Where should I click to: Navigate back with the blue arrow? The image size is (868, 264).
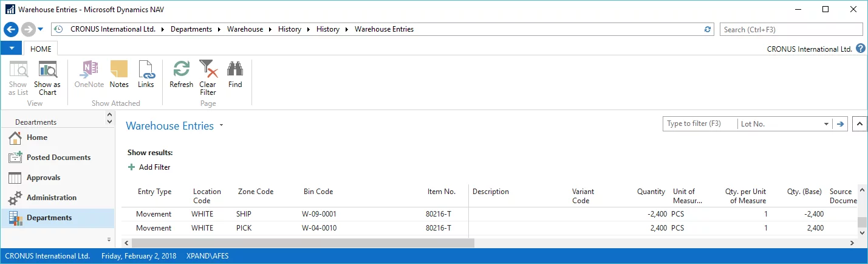click(x=10, y=29)
